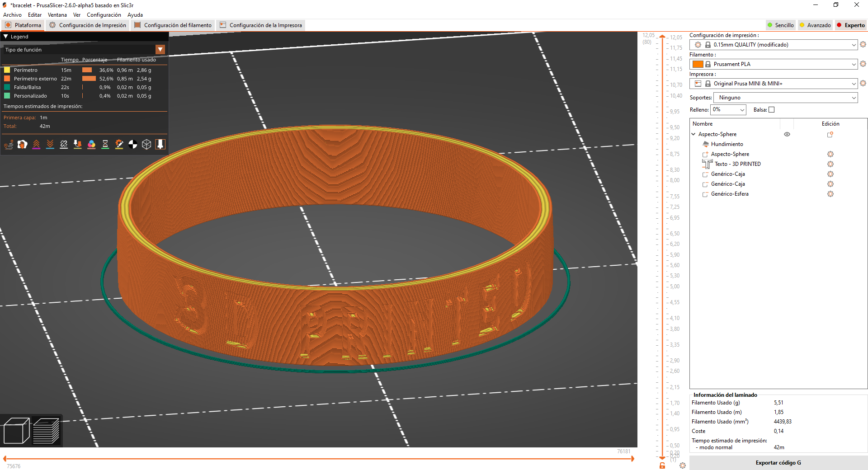Click Exportar código G button
This screenshot has width=868, height=470.
pos(778,463)
